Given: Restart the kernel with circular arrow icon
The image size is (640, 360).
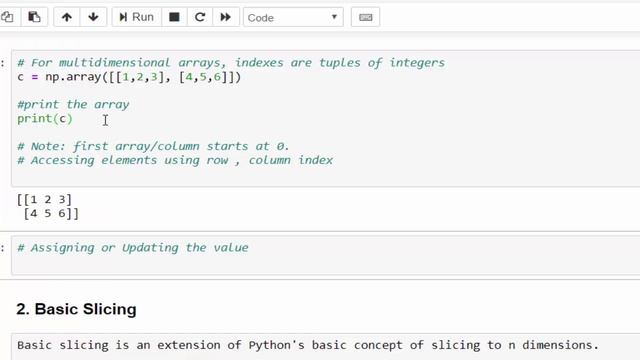Looking at the screenshot, I should point(200,17).
